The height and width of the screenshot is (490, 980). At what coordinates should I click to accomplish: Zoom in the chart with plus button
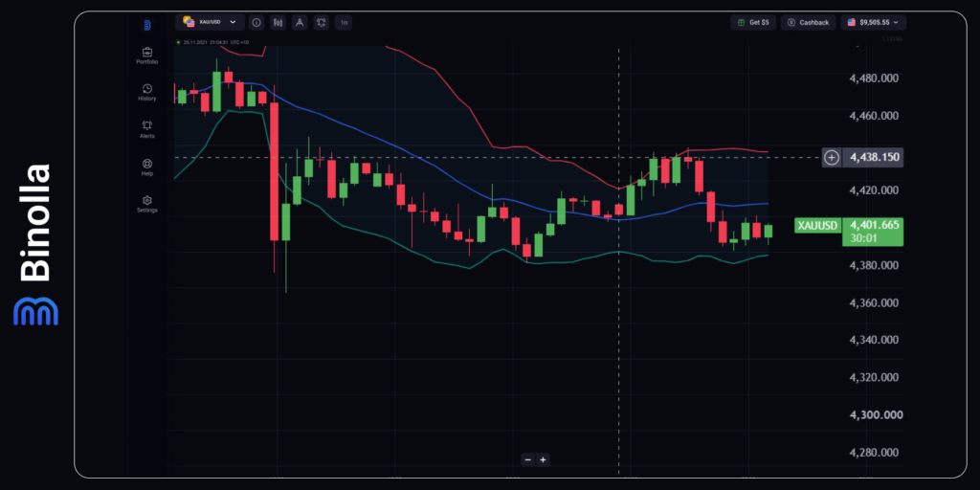(x=543, y=459)
